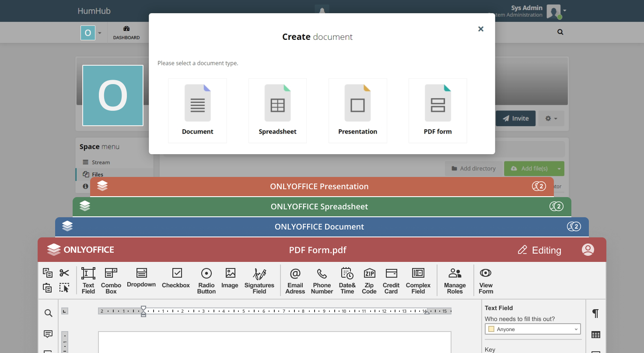Open 'Who needs to fill this out' dropdown
644x353 pixels.
[533, 329]
